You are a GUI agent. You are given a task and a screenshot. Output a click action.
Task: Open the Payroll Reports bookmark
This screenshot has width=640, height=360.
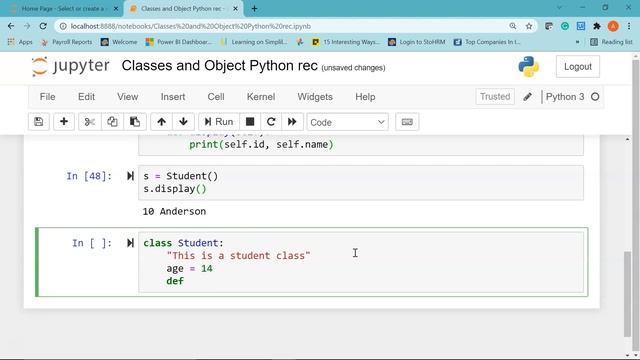click(x=67, y=42)
